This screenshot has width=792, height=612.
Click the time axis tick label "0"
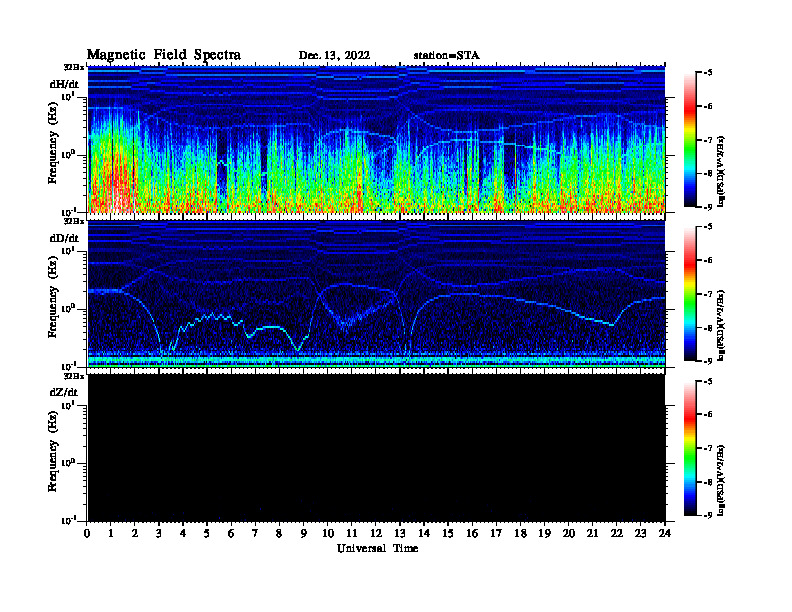pyautogui.click(x=87, y=534)
